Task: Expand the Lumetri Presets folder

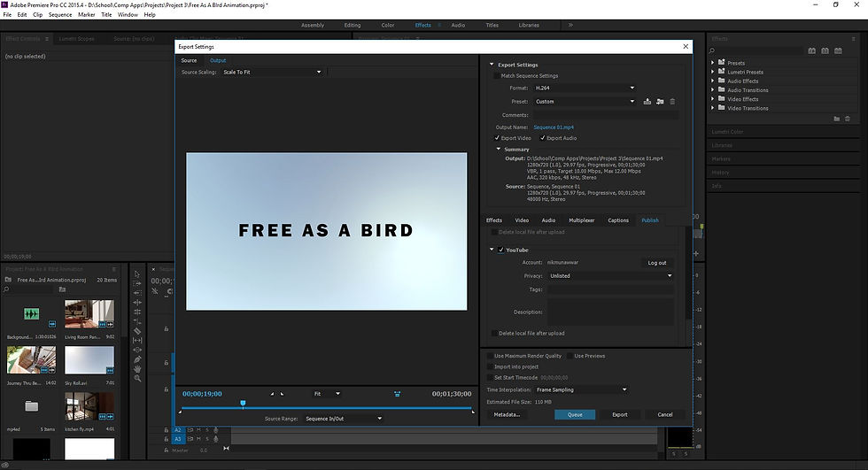Action: point(713,72)
